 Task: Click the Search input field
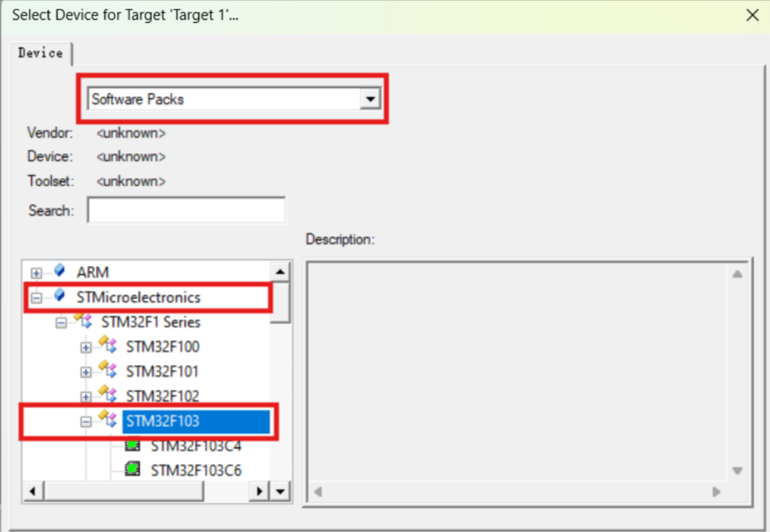[x=186, y=210]
